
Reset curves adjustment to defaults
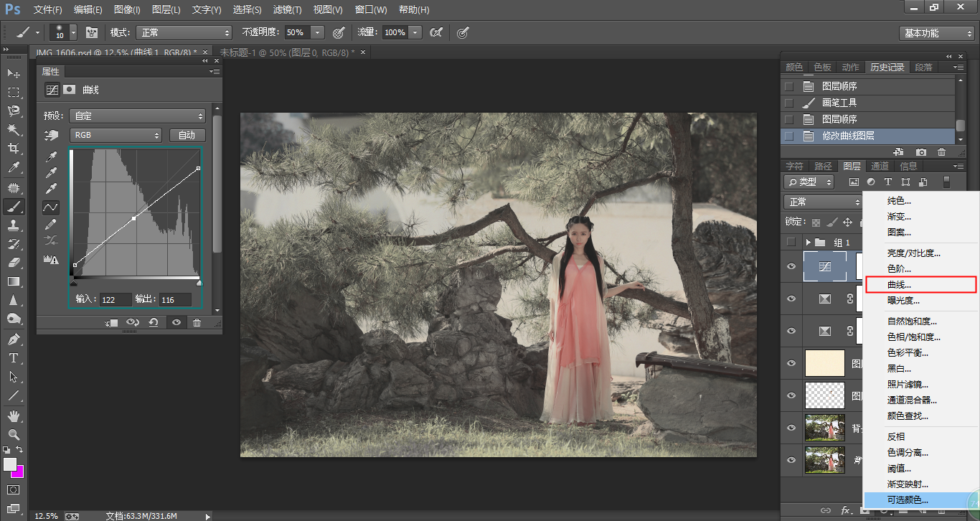coord(154,323)
